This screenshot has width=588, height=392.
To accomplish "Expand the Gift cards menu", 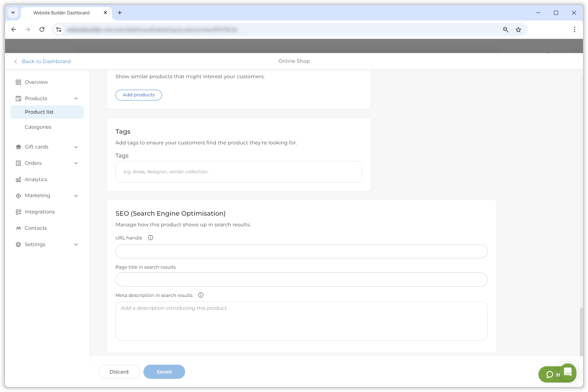I will [x=76, y=147].
